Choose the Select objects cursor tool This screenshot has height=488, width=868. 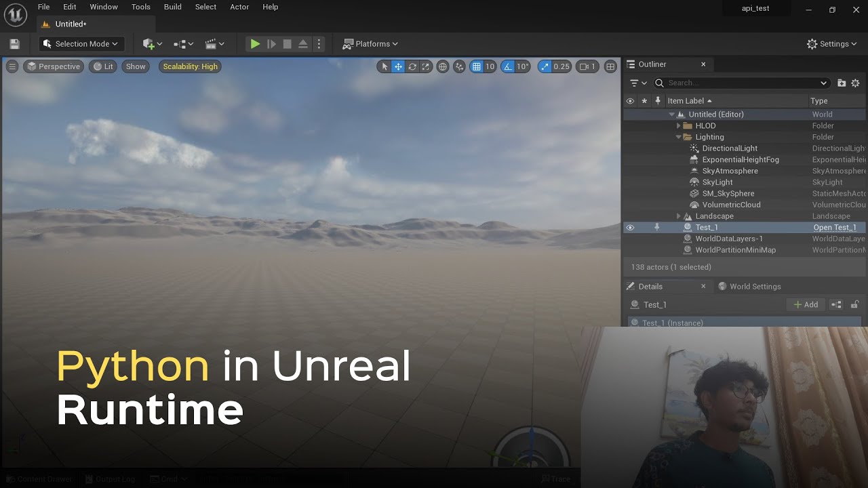384,66
